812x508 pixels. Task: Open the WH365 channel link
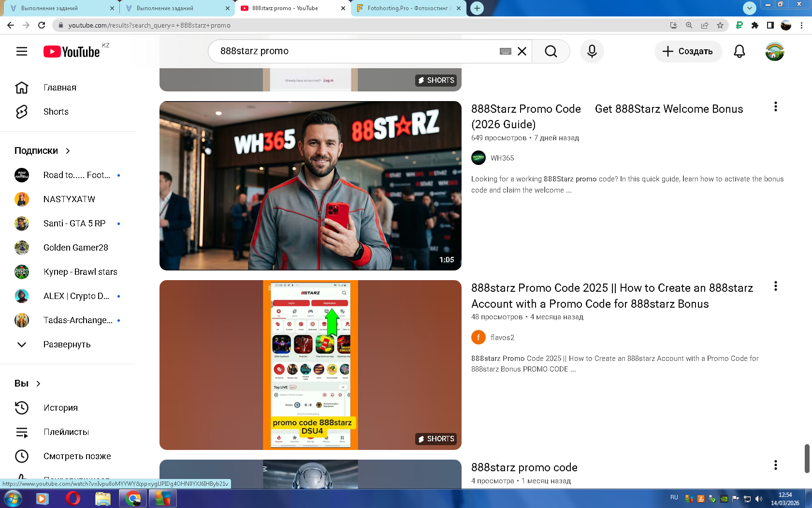[x=502, y=158]
